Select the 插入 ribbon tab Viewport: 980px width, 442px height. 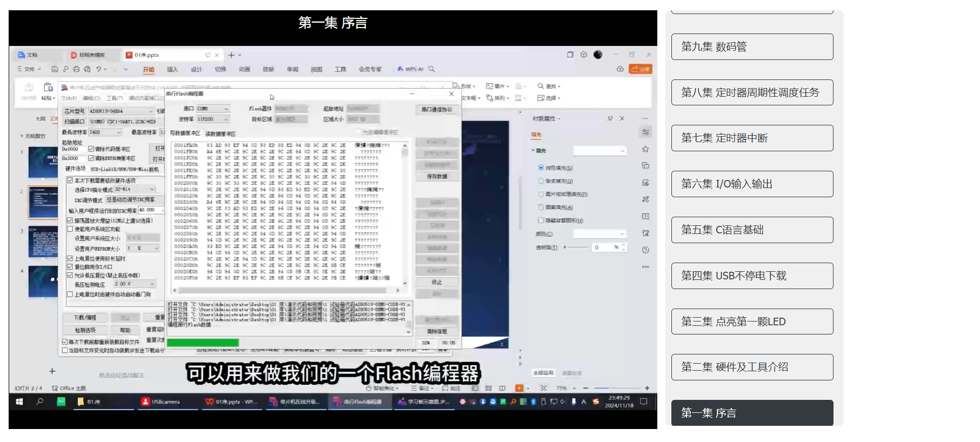click(172, 70)
